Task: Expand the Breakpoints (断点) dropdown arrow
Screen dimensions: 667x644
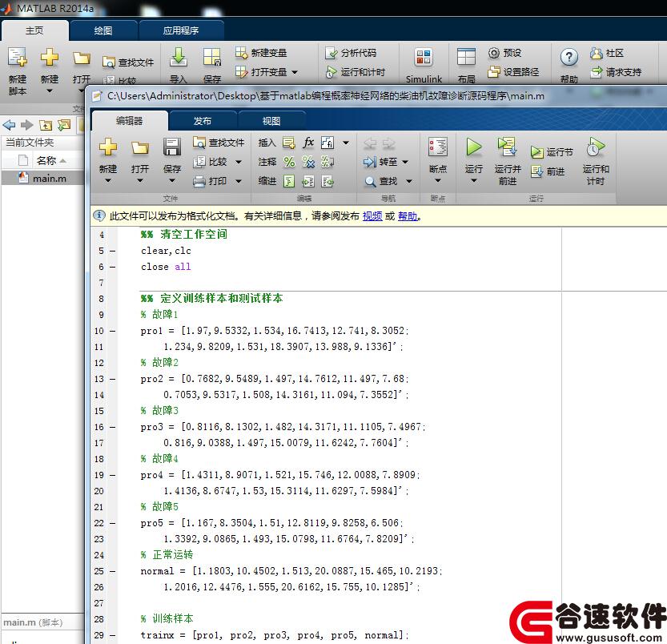Action: (x=438, y=180)
